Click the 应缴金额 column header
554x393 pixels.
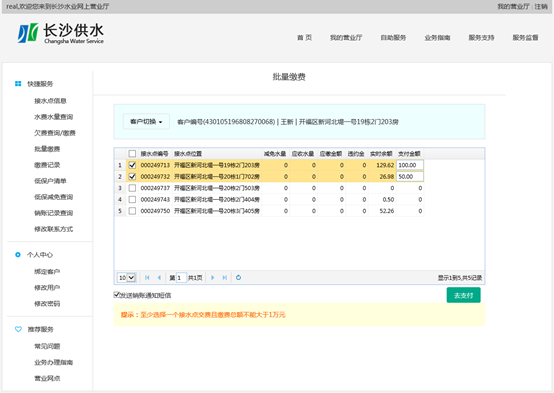tap(331, 154)
